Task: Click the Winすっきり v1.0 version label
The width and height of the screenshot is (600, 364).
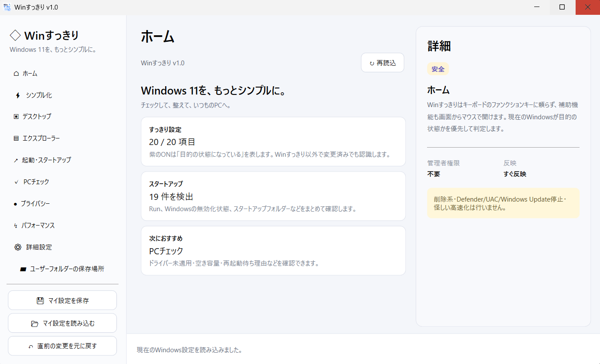Action: point(163,63)
